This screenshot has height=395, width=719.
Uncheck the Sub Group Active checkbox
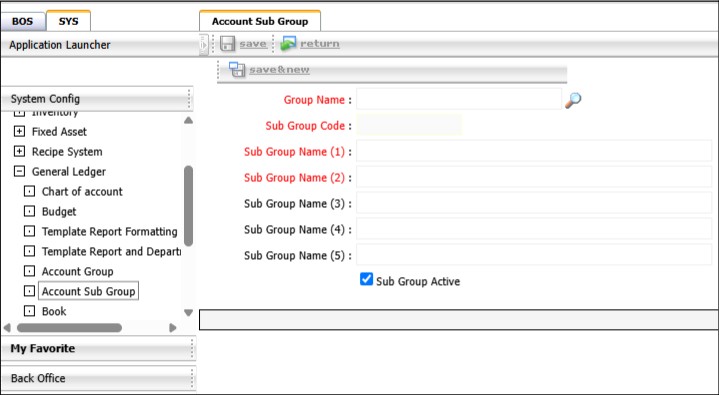pos(366,279)
